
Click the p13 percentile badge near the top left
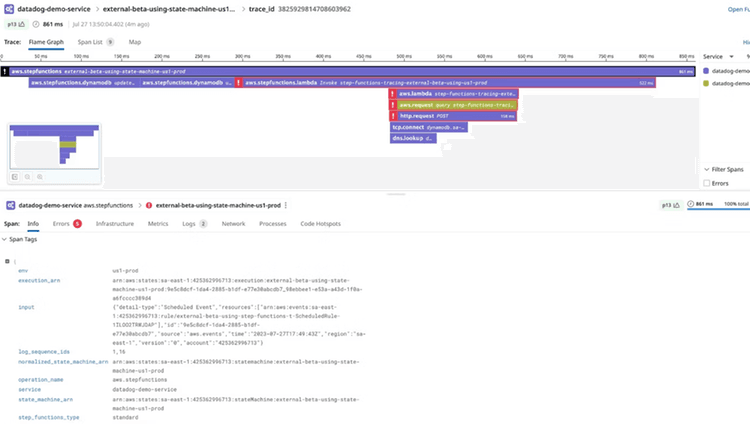16,24
